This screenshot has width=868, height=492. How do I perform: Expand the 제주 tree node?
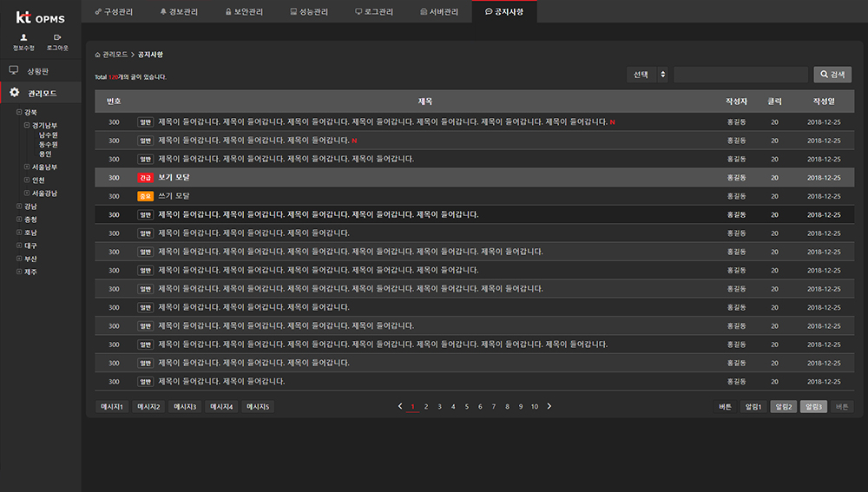point(19,272)
